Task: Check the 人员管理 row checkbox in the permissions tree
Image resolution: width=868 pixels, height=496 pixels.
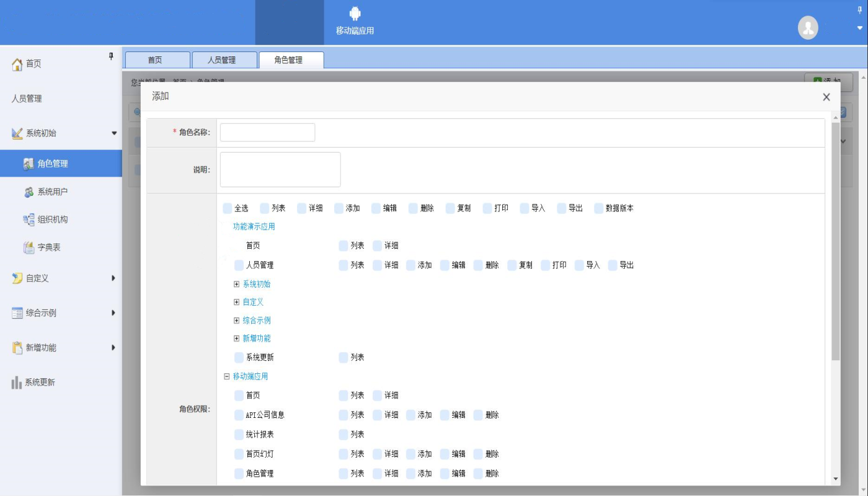Action: tap(239, 265)
